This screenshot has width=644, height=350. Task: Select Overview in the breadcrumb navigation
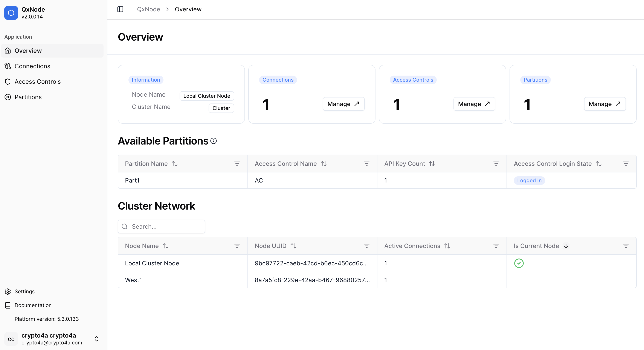click(x=188, y=9)
